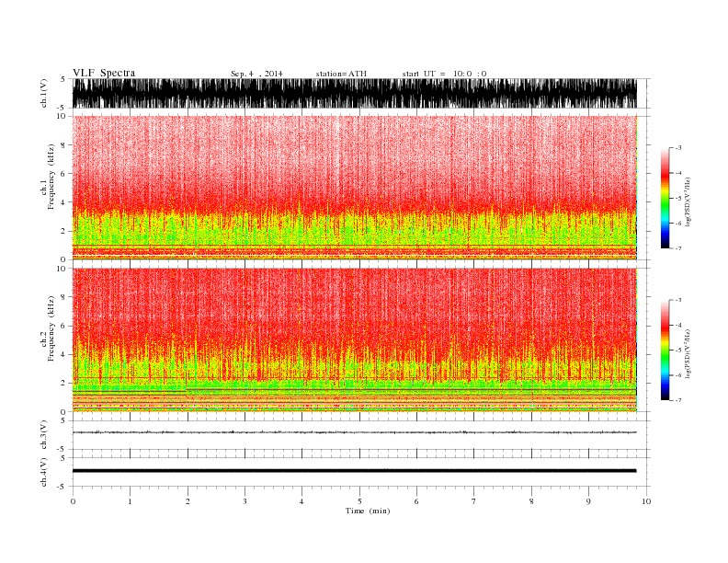Click the ch.1 colorbar "log(PSD)(V²/Hz)" label
The height and width of the screenshot is (563, 728).
coord(688,201)
